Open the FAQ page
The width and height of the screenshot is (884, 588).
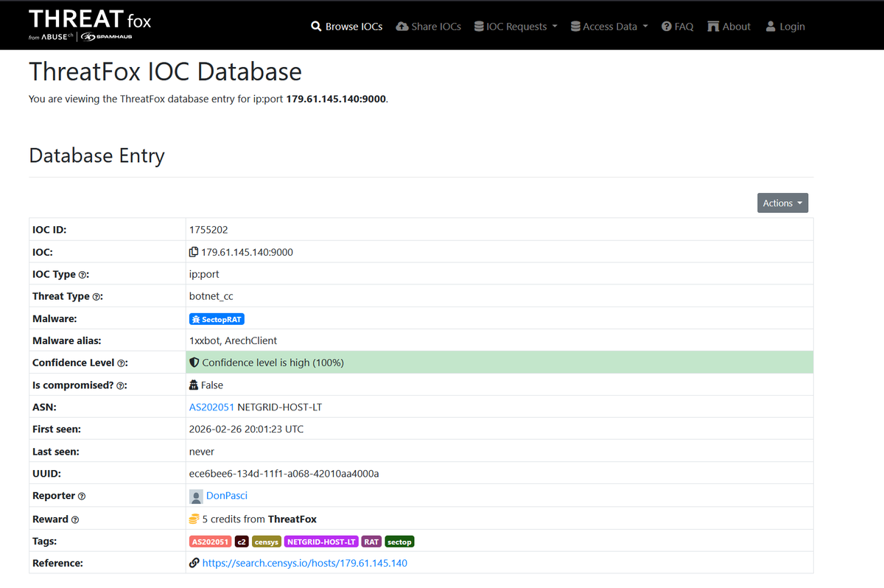coord(678,27)
